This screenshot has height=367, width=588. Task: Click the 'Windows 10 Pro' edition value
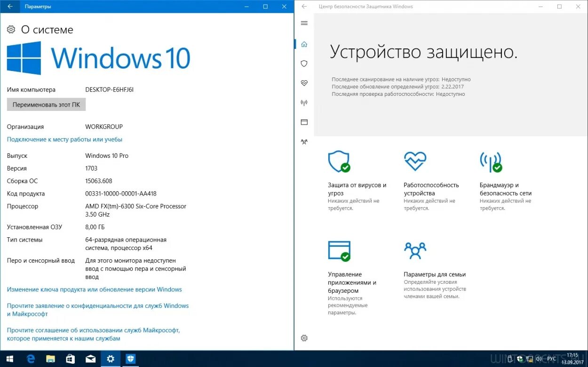click(107, 156)
